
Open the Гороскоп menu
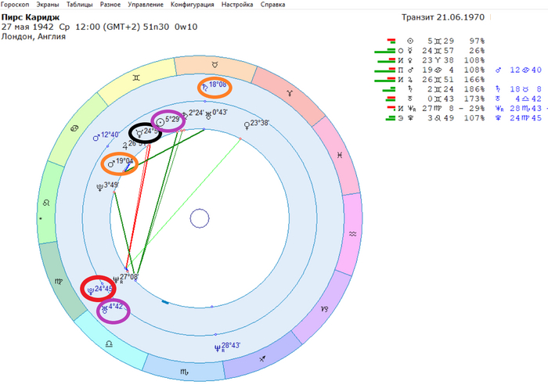click(x=16, y=4)
